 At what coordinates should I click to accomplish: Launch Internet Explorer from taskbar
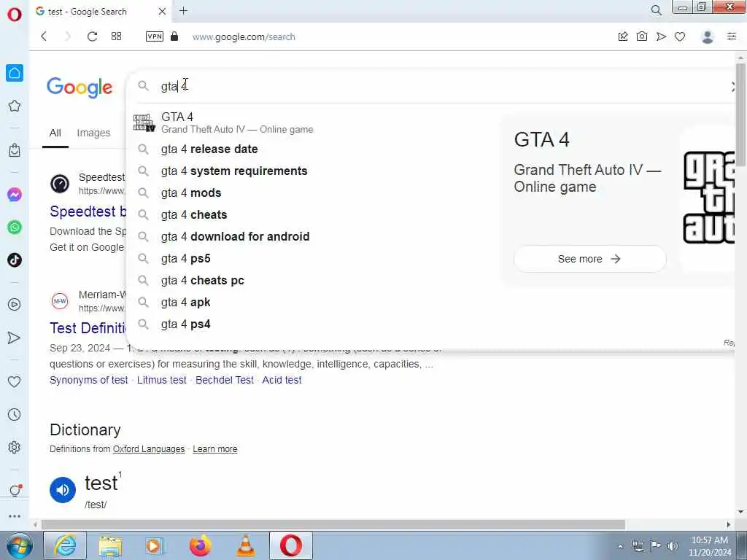(x=65, y=545)
